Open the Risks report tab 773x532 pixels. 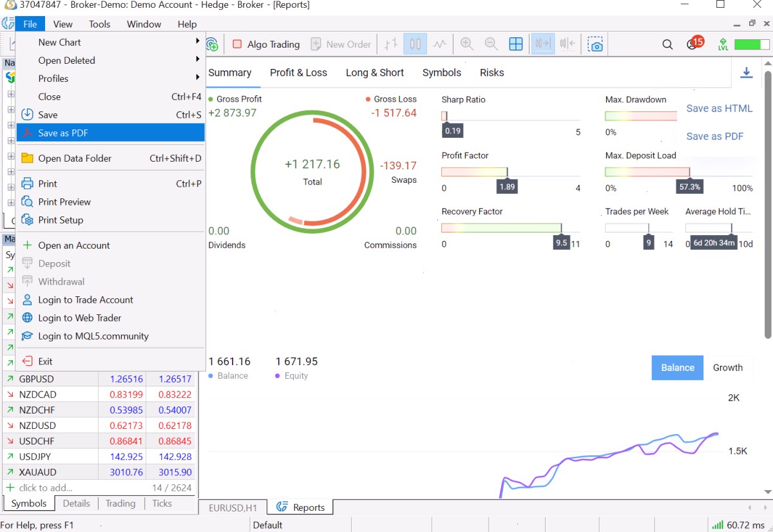(491, 73)
